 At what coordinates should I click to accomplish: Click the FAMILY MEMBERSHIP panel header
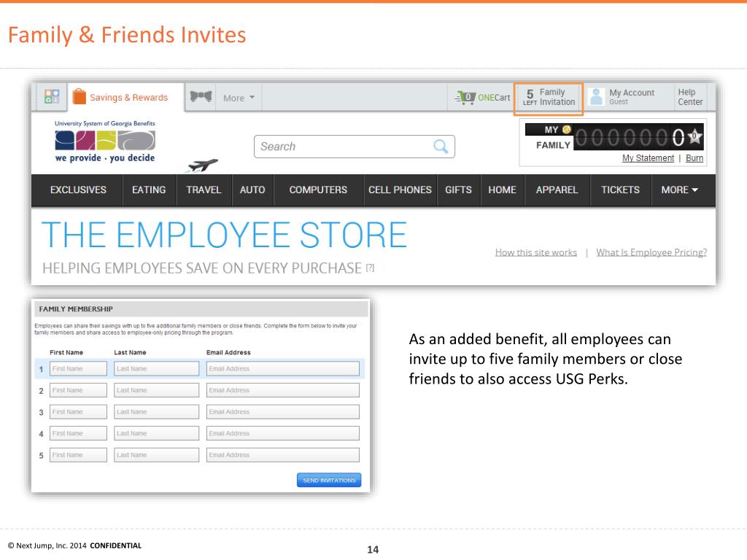201,309
